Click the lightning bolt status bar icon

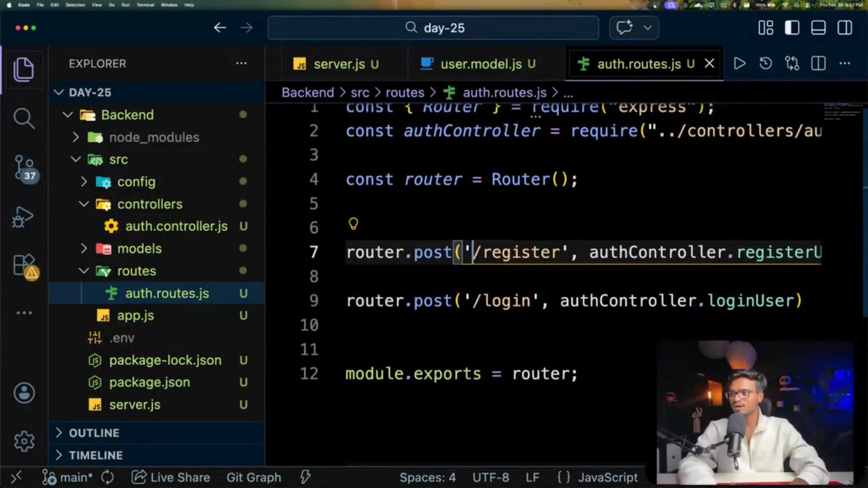point(305,477)
